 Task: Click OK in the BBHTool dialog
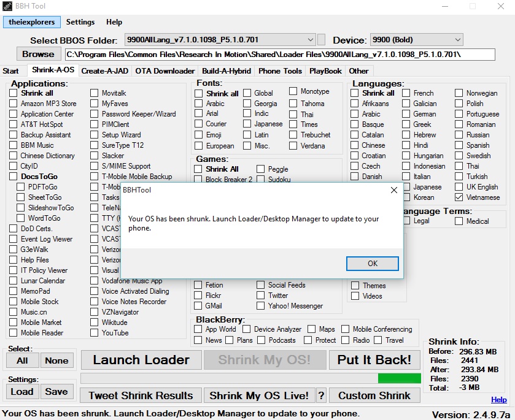(373, 264)
